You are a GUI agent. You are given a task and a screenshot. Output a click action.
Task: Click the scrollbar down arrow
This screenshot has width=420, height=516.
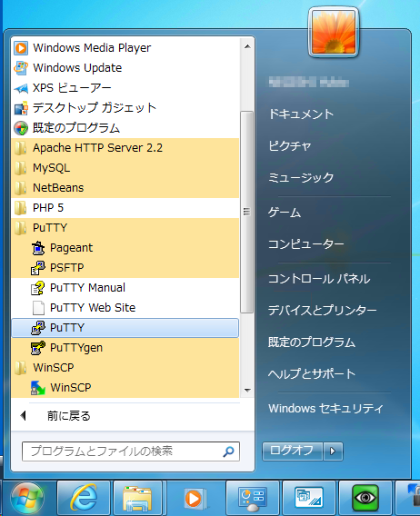click(x=247, y=391)
